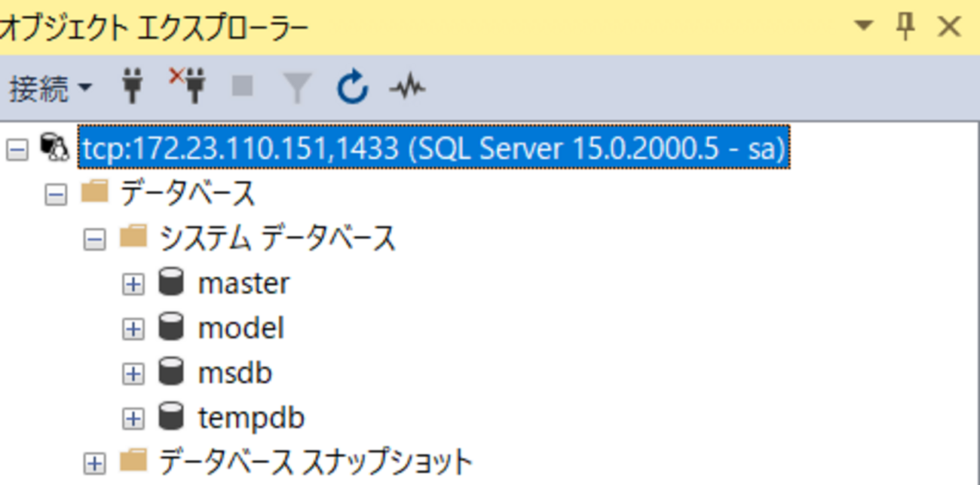This screenshot has height=485, width=980.
Task: Expand the master database node
Action: [133, 284]
